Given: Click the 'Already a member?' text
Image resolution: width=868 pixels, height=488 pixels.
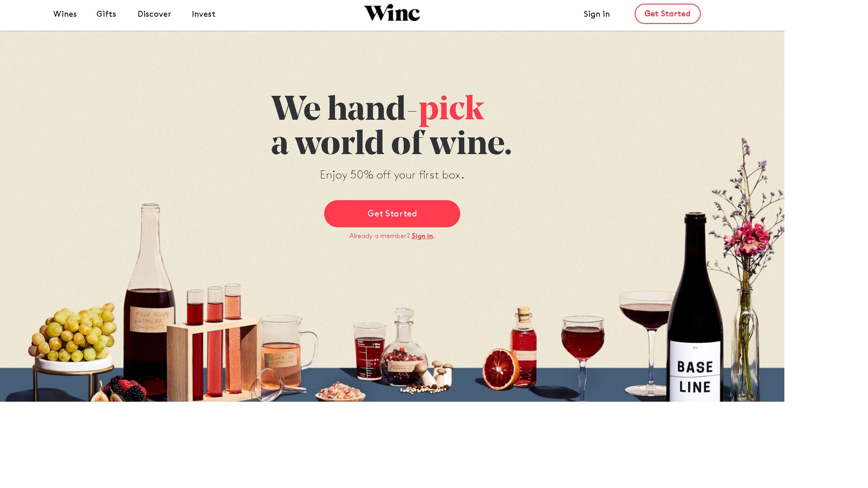Looking at the screenshot, I should tap(379, 236).
